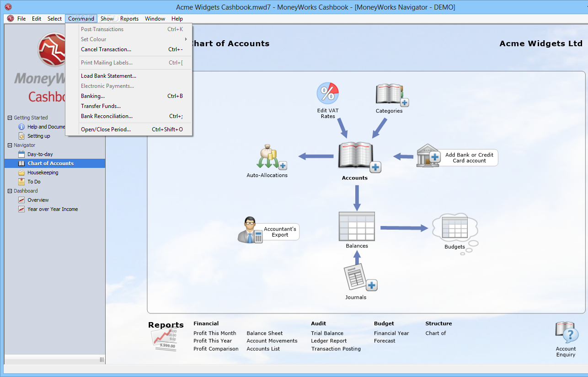588x377 pixels.
Task: Open the Balance Sheet report
Action: click(x=265, y=333)
